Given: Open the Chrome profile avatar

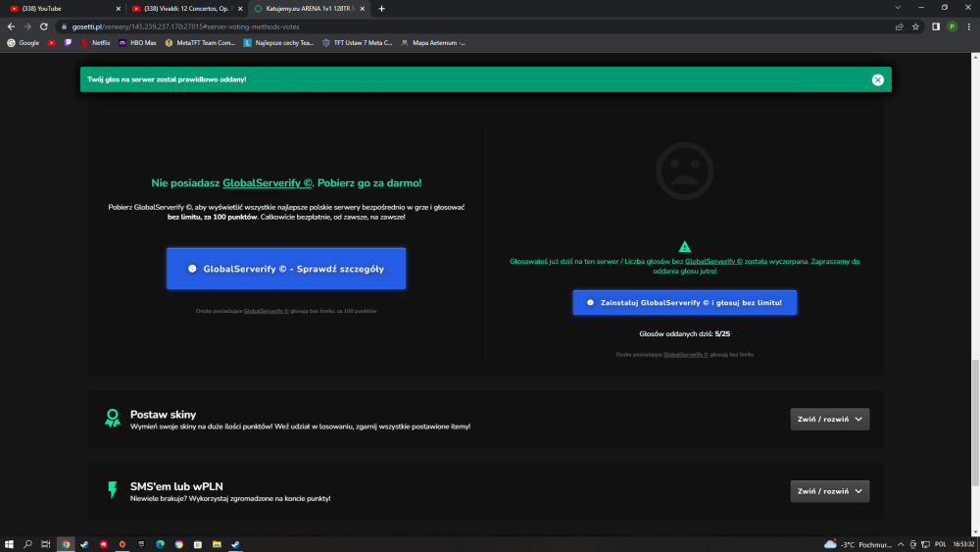Looking at the screenshot, I should pos(952,26).
